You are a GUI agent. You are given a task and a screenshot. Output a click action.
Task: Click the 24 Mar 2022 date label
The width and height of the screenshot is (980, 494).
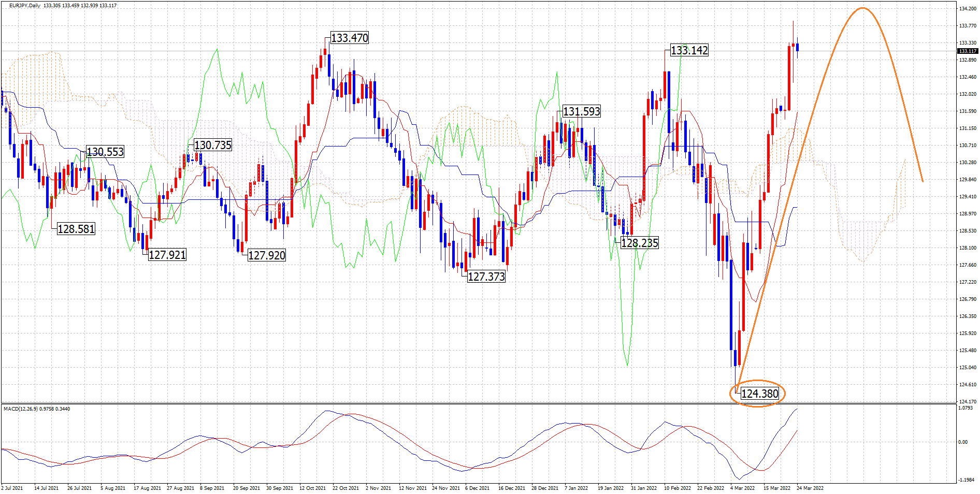tap(810, 488)
